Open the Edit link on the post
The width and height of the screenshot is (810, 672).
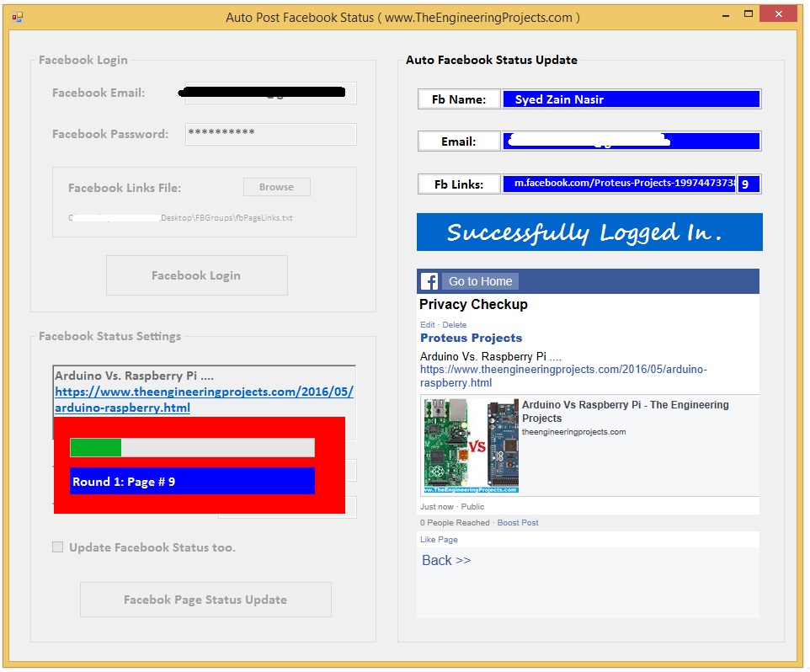[x=427, y=325]
